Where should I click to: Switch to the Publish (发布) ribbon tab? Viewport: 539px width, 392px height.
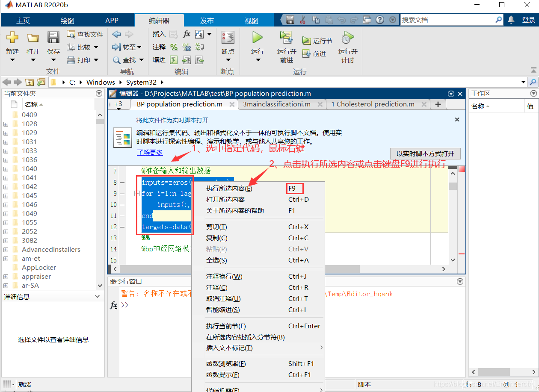[x=207, y=21]
